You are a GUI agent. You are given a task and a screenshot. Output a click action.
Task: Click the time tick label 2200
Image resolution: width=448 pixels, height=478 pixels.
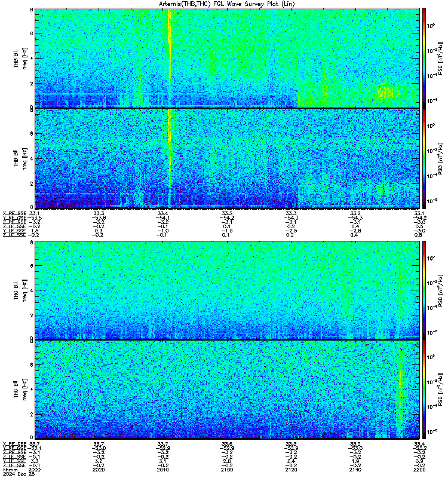pyautogui.click(x=419, y=470)
